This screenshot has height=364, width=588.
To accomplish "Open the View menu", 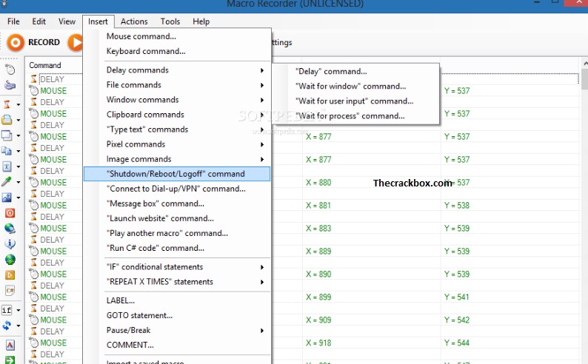I will tap(67, 21).
